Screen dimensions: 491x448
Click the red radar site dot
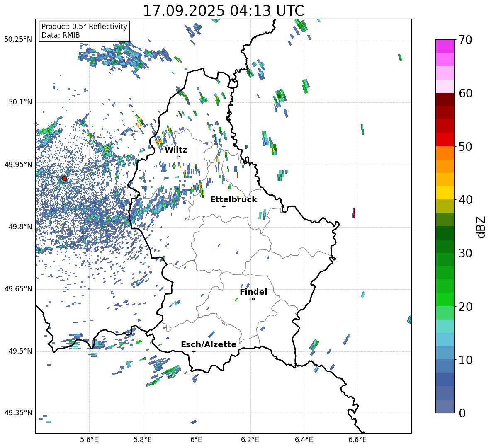tap(64, 179)
